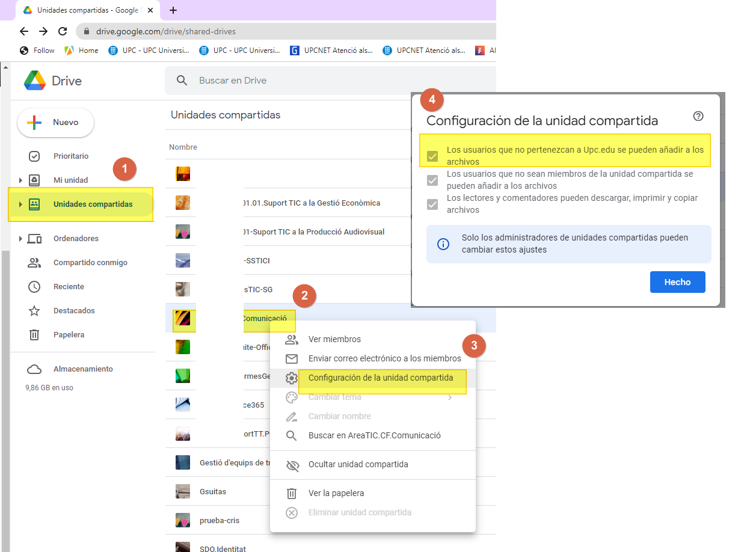
Task: Select Ver miembros from context menu
Action: [x=334, y=339]
